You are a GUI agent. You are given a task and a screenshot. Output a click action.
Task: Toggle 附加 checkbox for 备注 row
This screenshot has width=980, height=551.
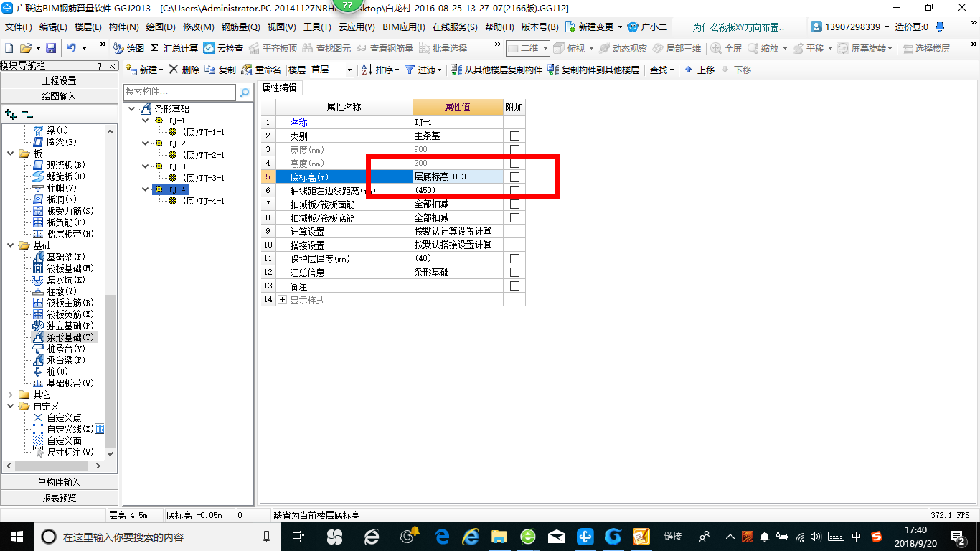click(514, 286)
